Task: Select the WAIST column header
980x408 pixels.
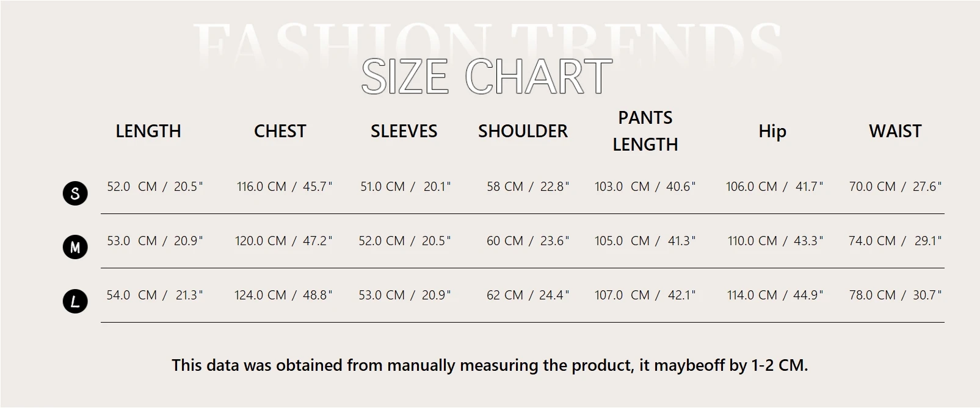Action: pyautogui.click(x=895, y=131)
